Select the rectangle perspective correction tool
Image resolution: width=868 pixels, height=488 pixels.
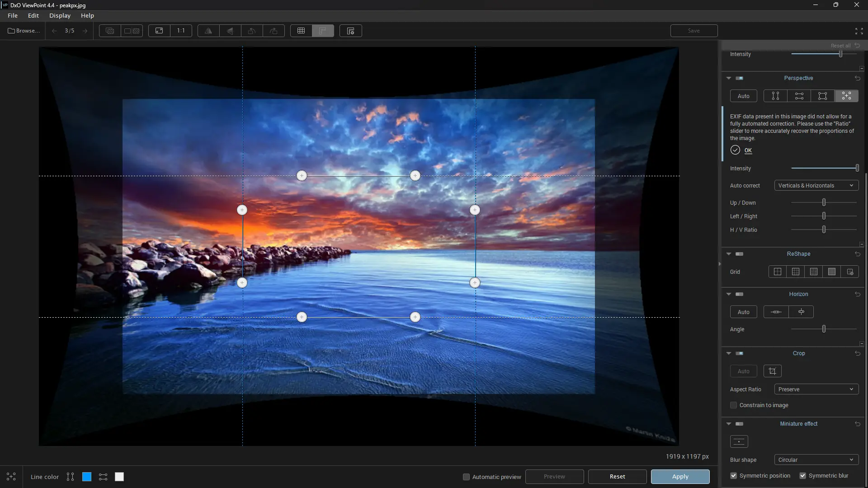point(822,96)
